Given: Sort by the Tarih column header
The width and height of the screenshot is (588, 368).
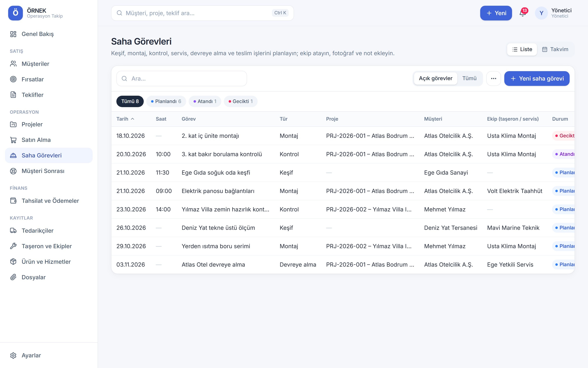Looking at the screenshot, I should point(125,119).
